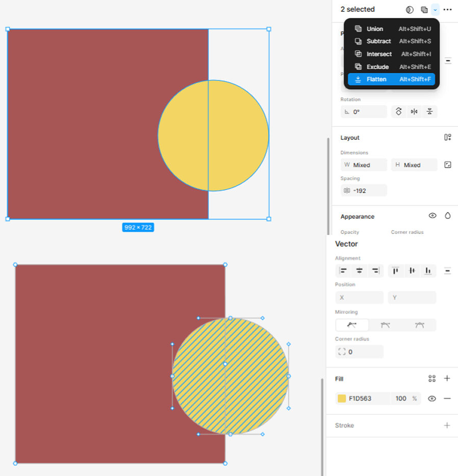Screen dimensions: 458x476
Task: Collapse the boolean operations dropdown arrow
Action: tap(435, 10)
